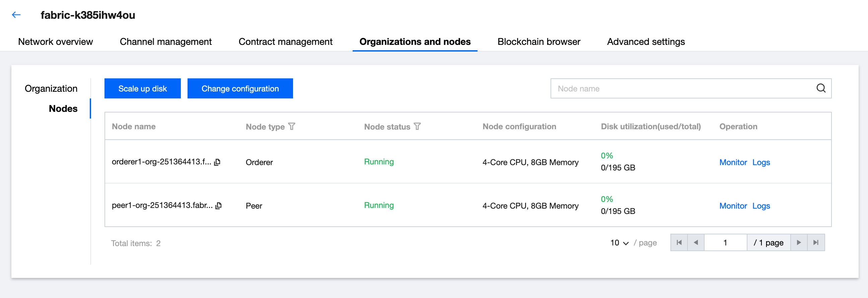View Logs for the peer node
The width and height of the screenshot is (868, 298).
point(761,206)
